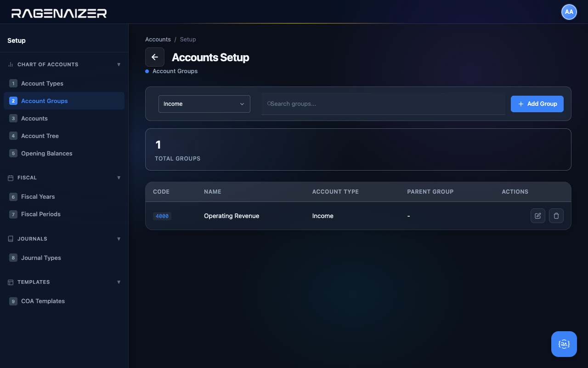Click the Income cell in the row
This screenshot has height=368, width=588.
pos(323,216)
